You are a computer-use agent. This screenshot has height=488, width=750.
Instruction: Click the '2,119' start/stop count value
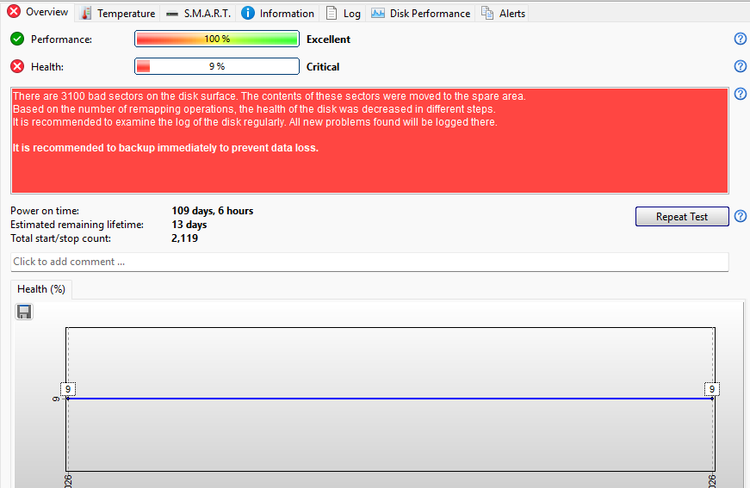point(185,238)
